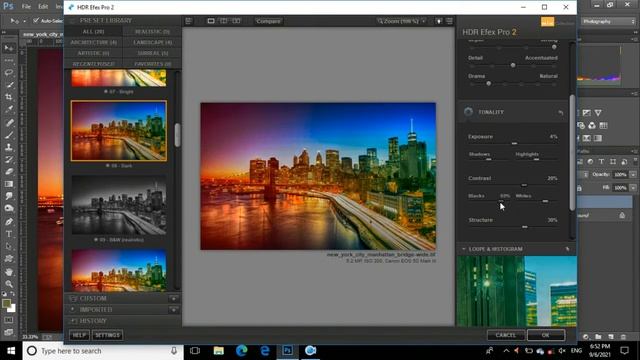
Task: Select the All presets category tab
Action: tap(93, 31)
